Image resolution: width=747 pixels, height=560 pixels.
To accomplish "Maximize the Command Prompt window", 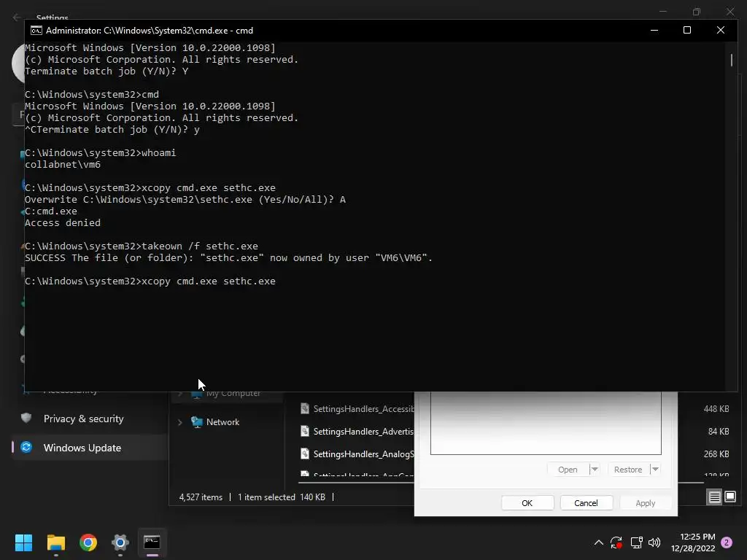I will pos(687,30).
